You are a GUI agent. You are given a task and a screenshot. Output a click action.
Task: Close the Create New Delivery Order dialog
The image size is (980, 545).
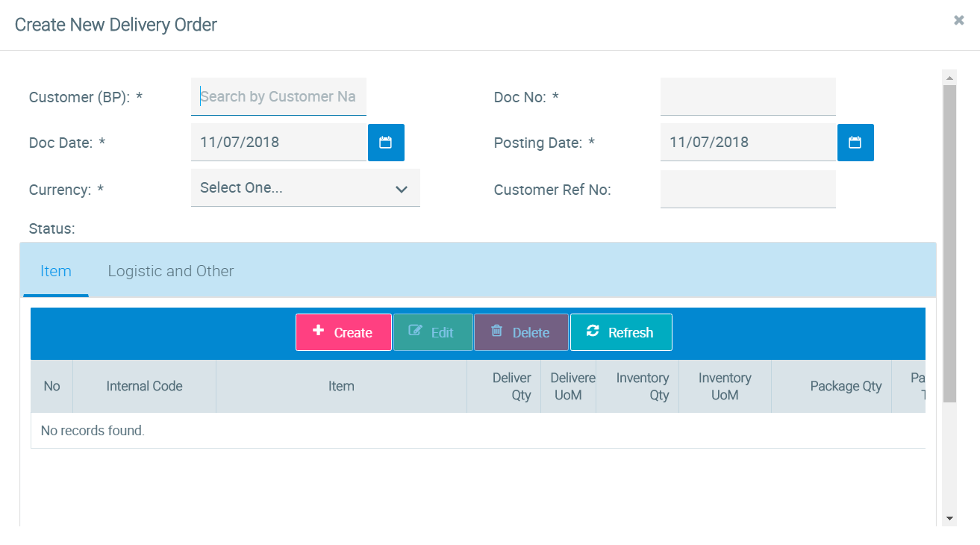pos(958,21)
